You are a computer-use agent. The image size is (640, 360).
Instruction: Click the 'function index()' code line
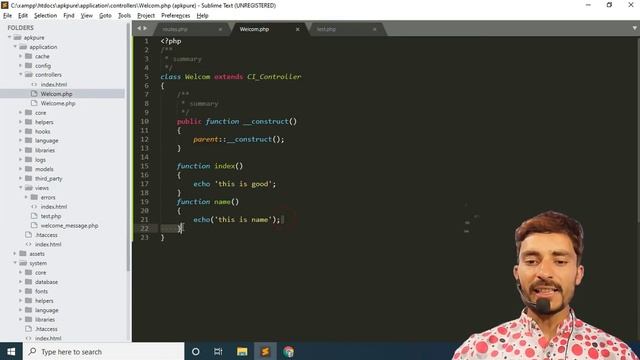[210, 166]
